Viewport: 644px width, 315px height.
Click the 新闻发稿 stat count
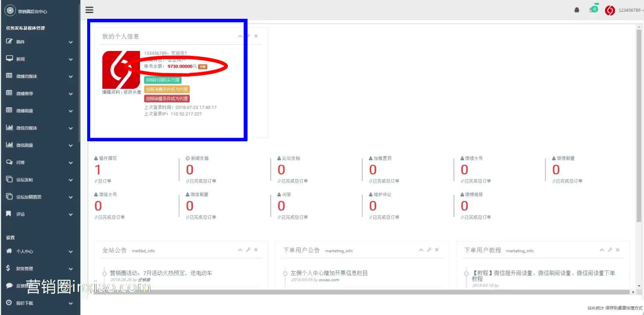point(190,170)
